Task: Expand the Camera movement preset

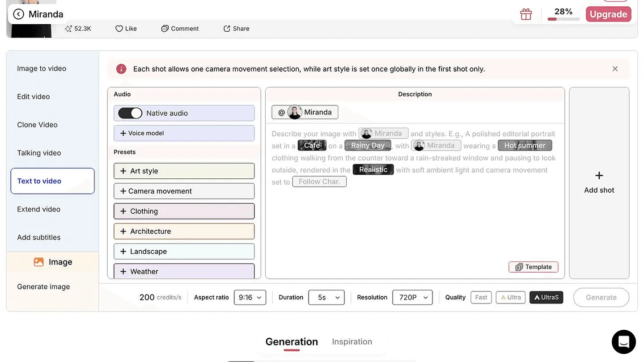Action: pos(184,191)
